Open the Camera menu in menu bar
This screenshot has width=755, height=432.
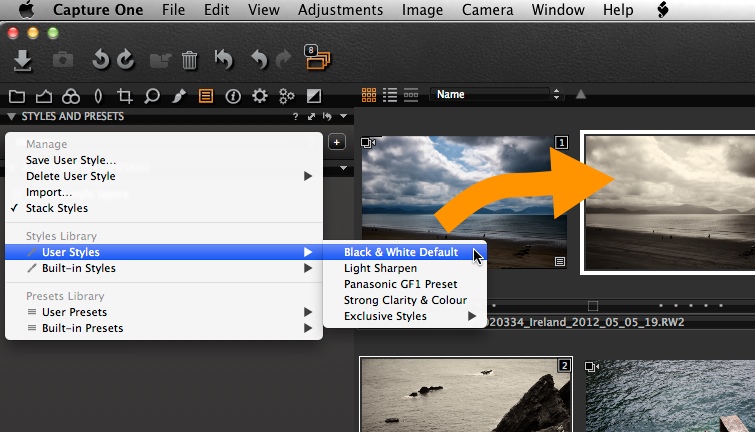487,10
